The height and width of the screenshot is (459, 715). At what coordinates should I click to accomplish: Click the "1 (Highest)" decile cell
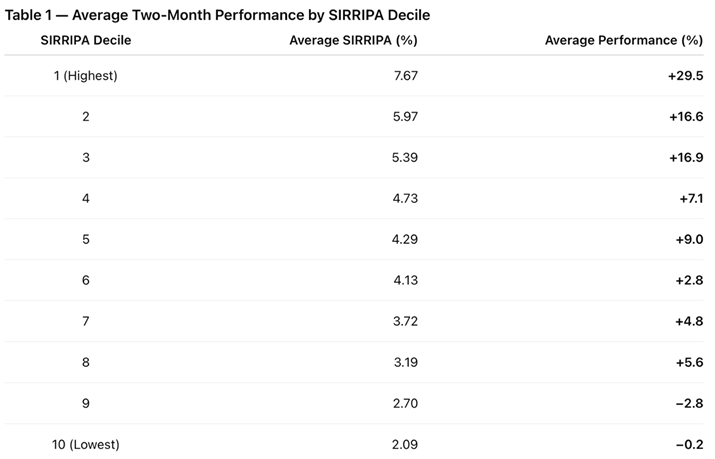click(86, 76)
